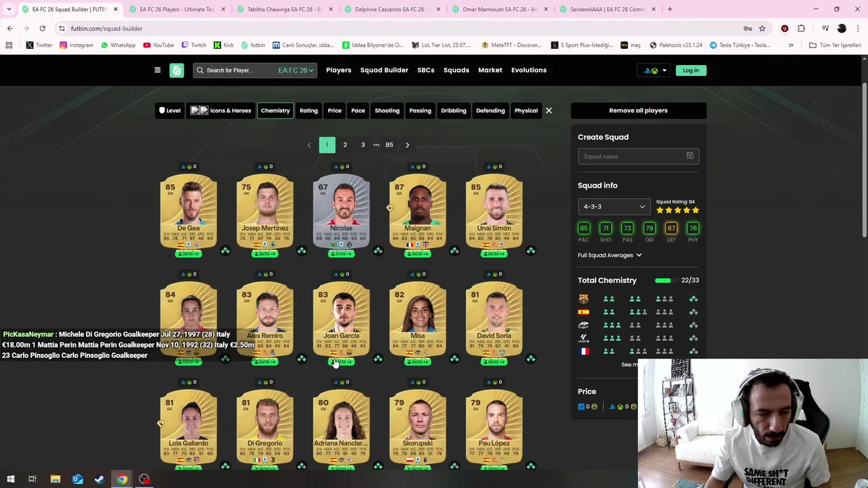This screenshot has height=488, width=868.
Task: Toggle the Shooting sort filter
Action: [387, 110]
